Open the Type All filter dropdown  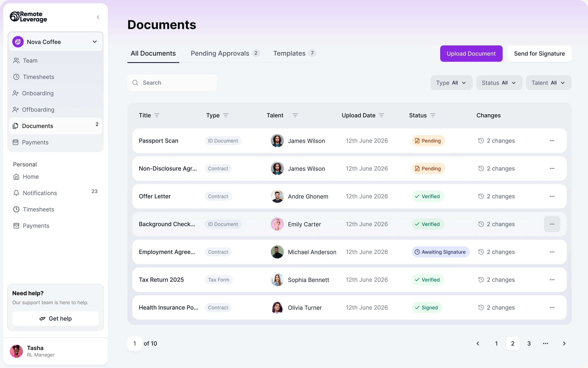point(451,83)
